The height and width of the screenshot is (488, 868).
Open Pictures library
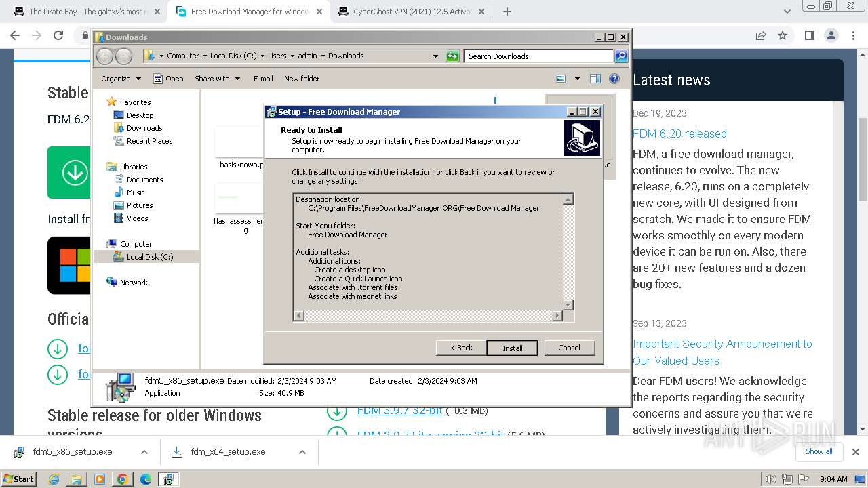(140, 205)
